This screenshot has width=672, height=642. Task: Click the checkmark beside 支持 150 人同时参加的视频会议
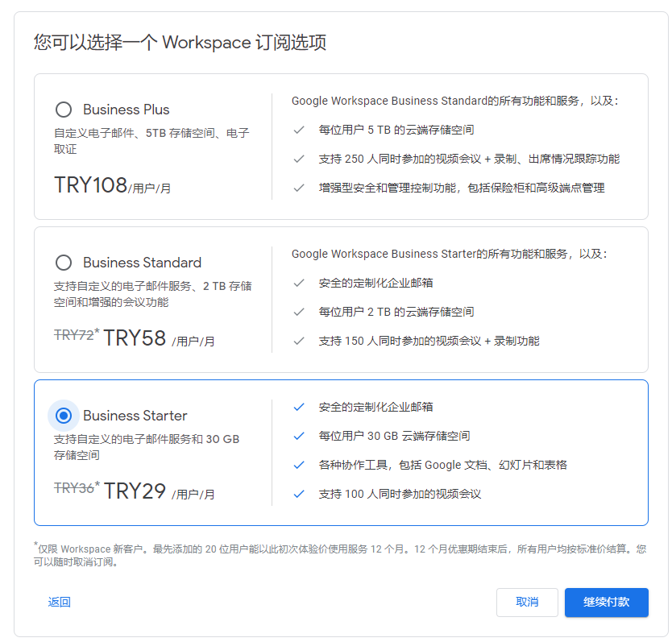299,341
